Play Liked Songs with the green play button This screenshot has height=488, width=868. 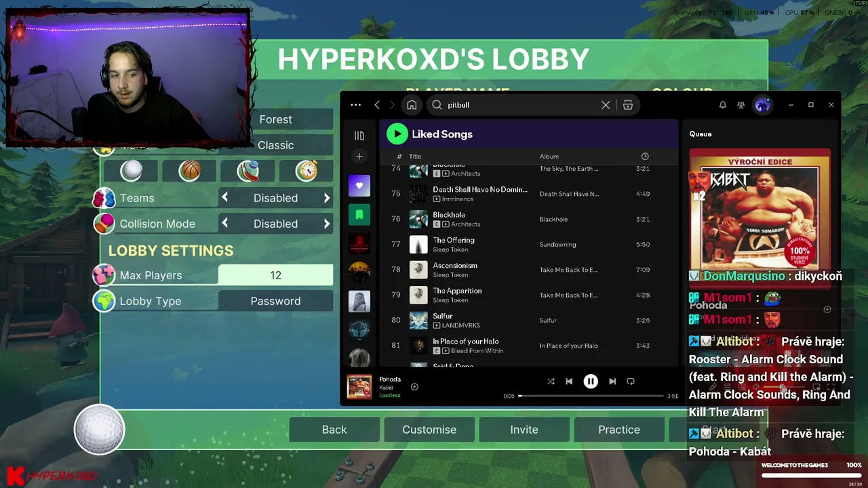397,134
